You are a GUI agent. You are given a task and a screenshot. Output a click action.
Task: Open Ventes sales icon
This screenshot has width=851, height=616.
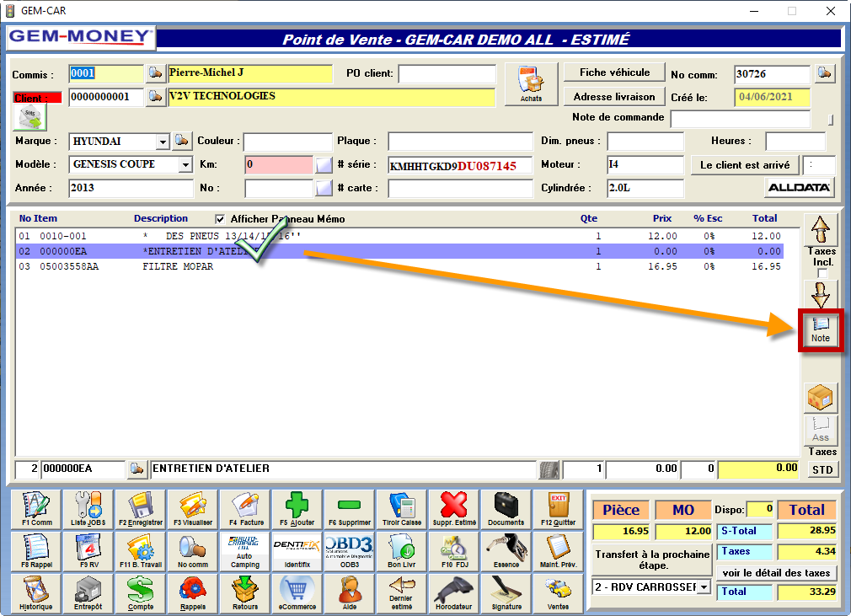[x=558, y=593]
